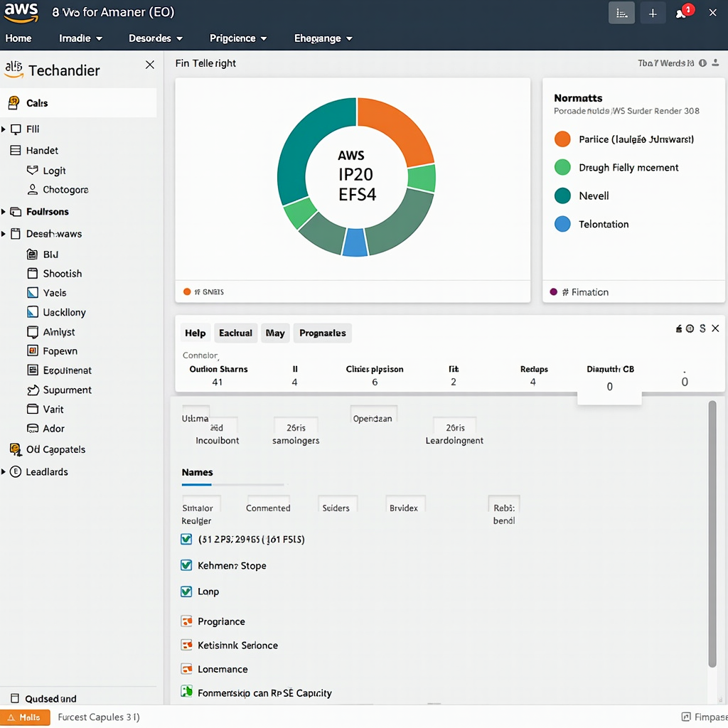Expand the Leadlards sidebar section
This screenshot has width=728, height=728.
[4, 472]
